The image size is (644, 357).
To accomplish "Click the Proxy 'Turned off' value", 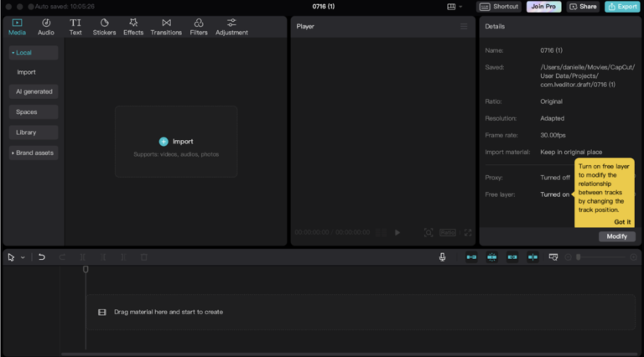I will 555,178.
